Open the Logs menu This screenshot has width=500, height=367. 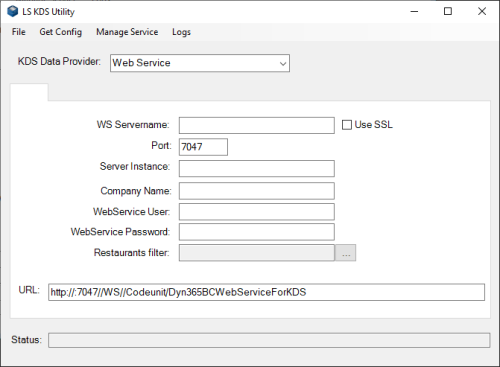point(181,32)
